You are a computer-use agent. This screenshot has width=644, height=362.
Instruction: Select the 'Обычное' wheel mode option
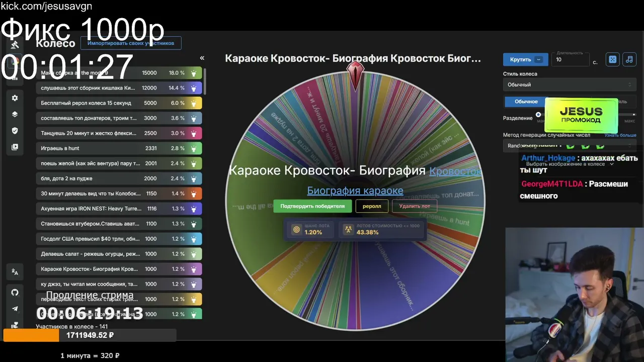click(x=526, y=102)
